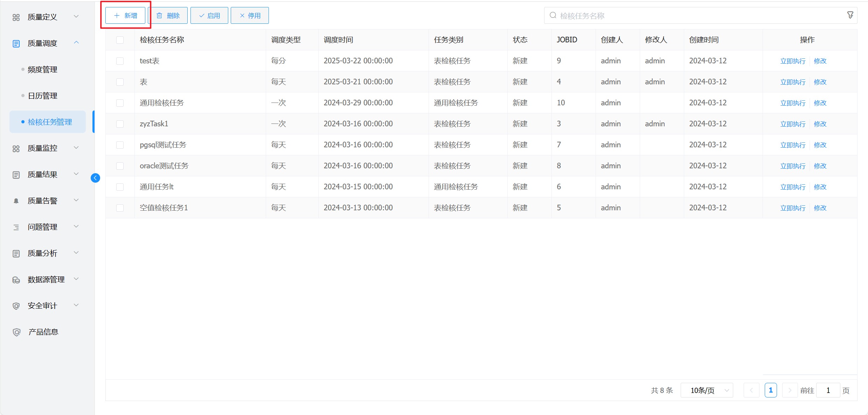The height and width of the screenshot is (415, 868).
Task: Click the 质量定义 grid icon
Action: [x=16, y=17]
